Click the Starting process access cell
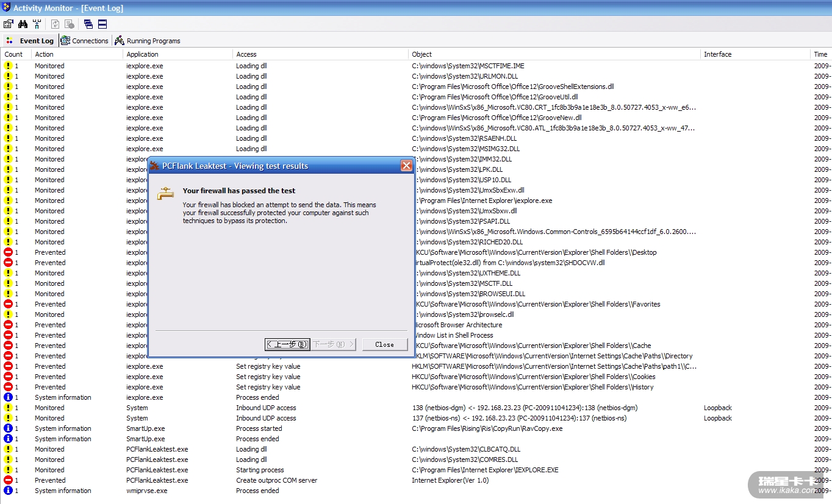The width and height of the screenshot is (832, 504). 260,470
